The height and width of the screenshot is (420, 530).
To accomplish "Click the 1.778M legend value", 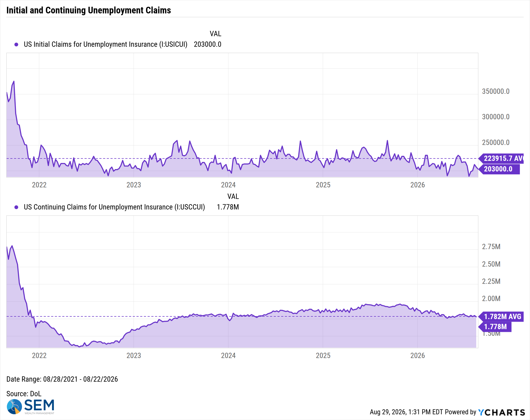I will (x=228, y=207).
